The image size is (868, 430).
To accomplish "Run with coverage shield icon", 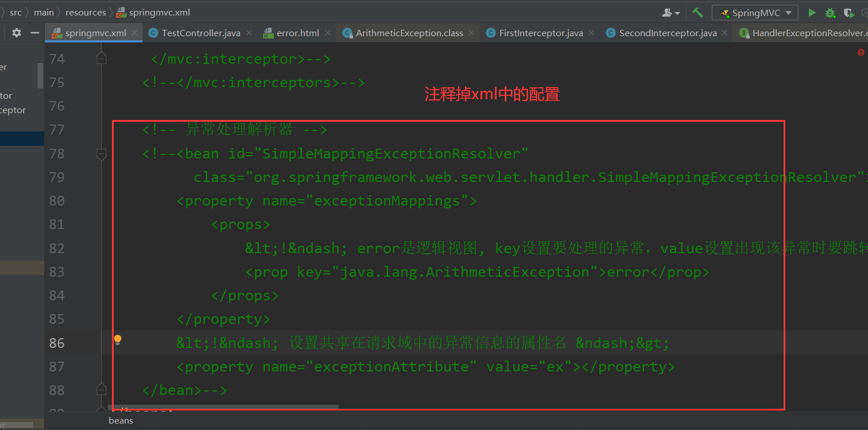I will pyautogui.click(x=848, y=13).
